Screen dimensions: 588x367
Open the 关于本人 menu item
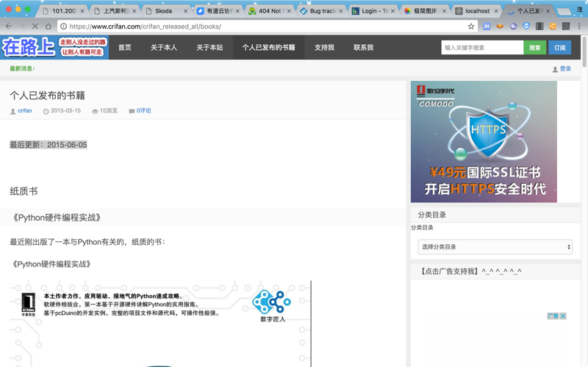tap(164, 48)
